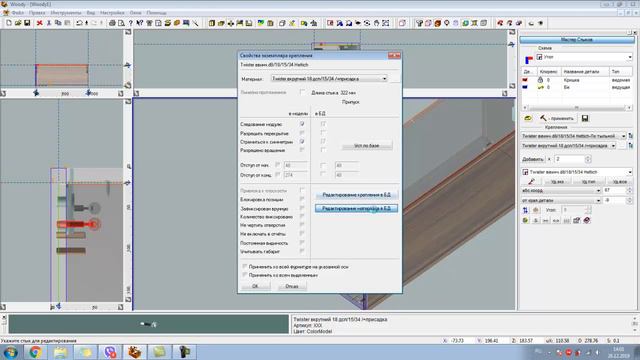Click the Print preview toolbar icon

121,23
